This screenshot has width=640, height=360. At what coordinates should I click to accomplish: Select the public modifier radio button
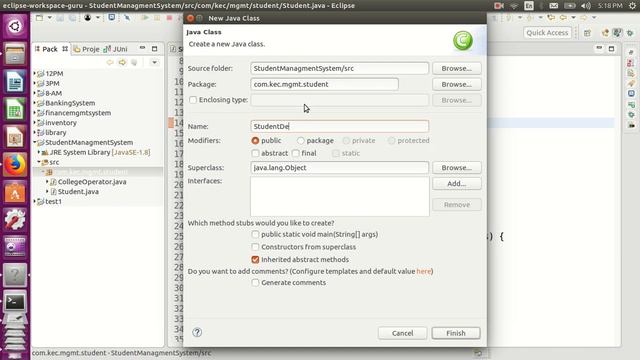[256, 140]
